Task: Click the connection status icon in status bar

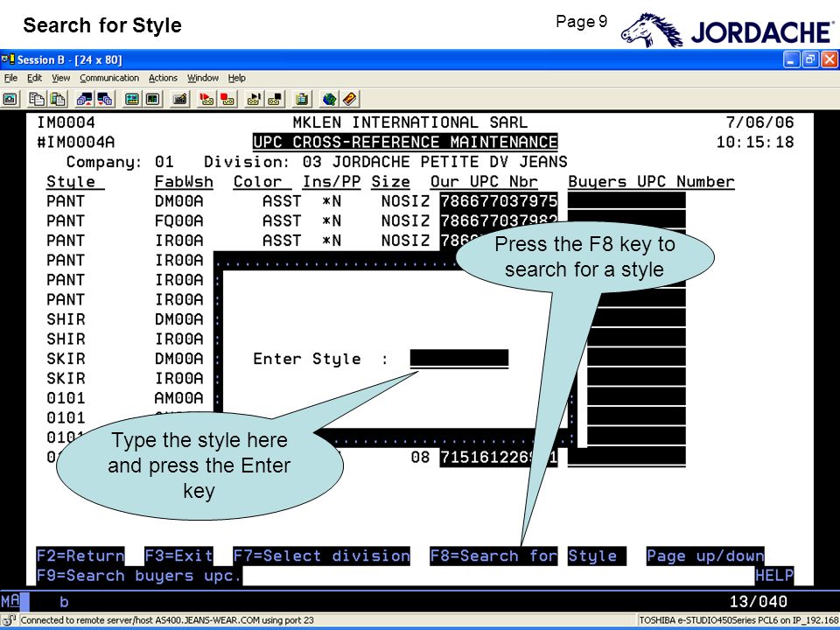Action: [9, 620]
